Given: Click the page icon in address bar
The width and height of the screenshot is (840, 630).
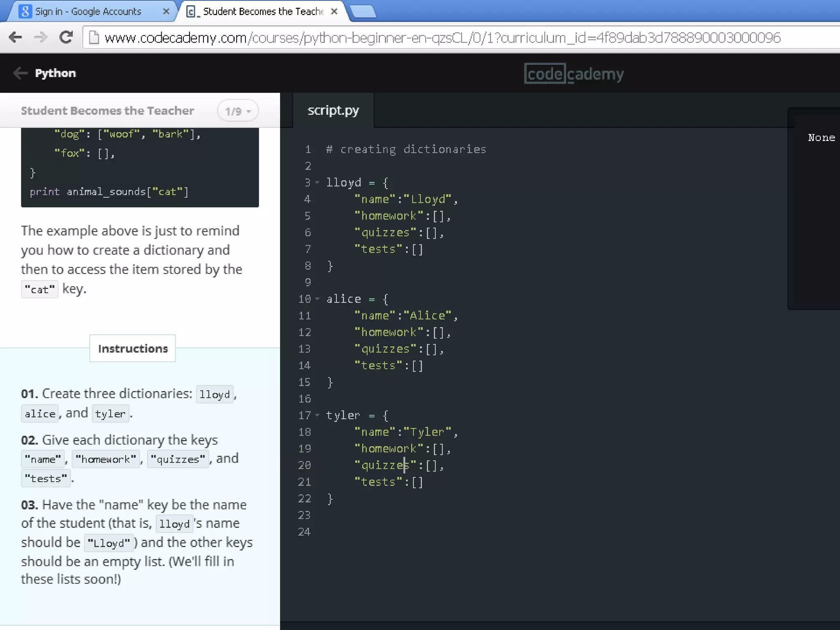Looking at the screenshot, I should (94, 37).
